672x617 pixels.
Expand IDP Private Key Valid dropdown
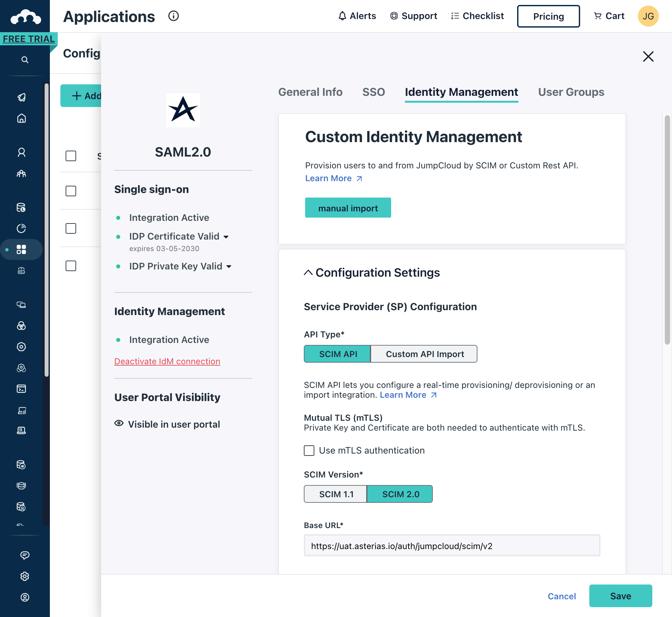pos(229,266)
